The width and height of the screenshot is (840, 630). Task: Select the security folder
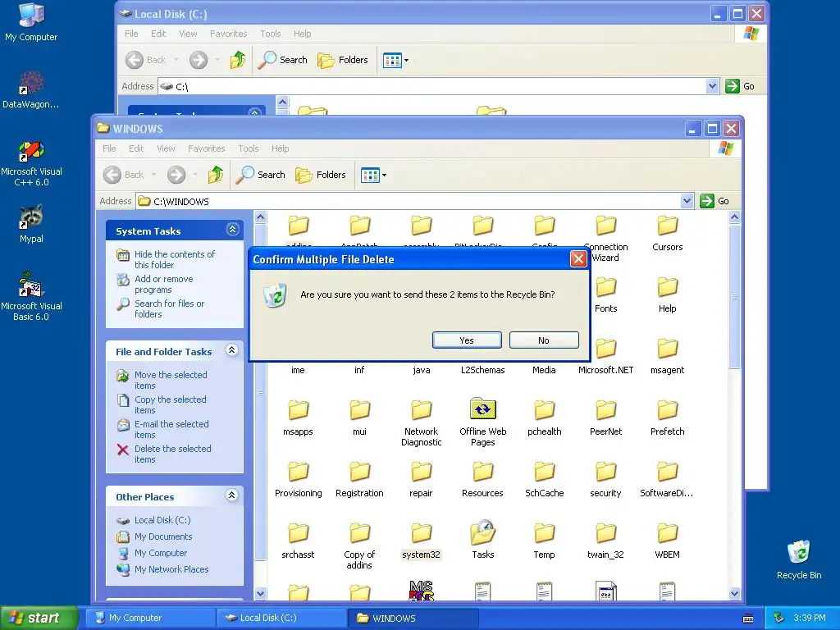(605, 479)
